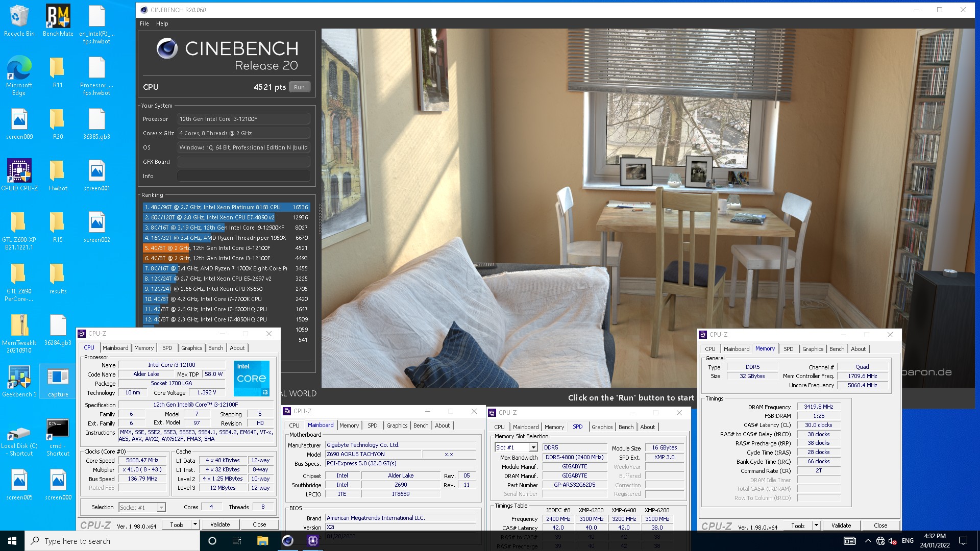Open the results folder
980x551 pixels.
coord(58,279)
